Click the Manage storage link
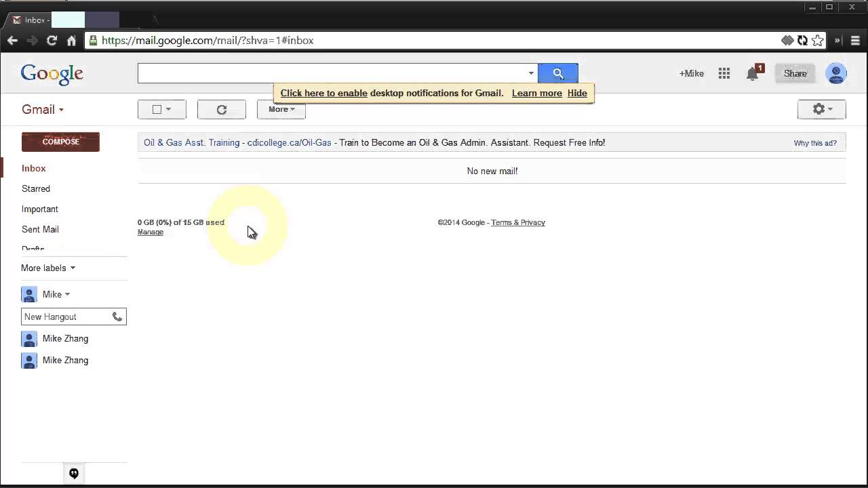This screenshot has width=868, height=488. click(151, 232)
